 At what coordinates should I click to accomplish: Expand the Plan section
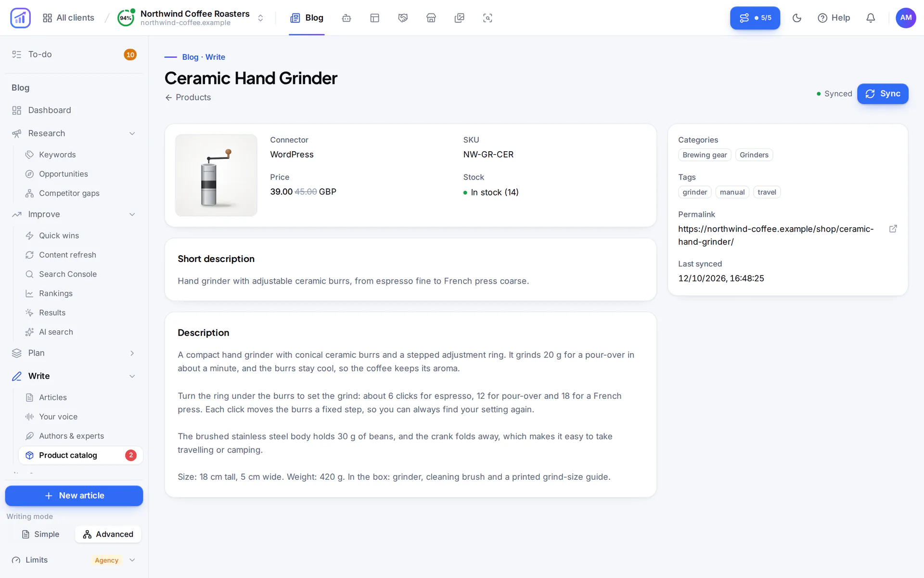click(74, 353)
